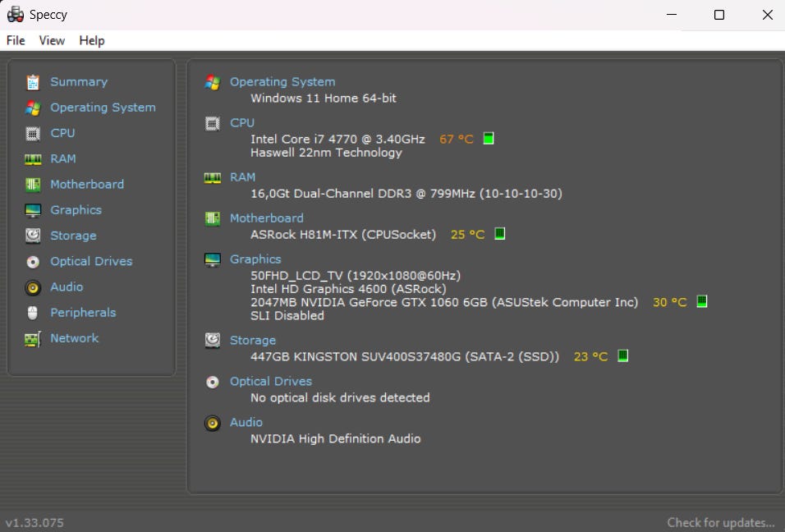Click the Speccy app icon in title bar
Screen dimensions: 785x532
(x=15, y=15)
